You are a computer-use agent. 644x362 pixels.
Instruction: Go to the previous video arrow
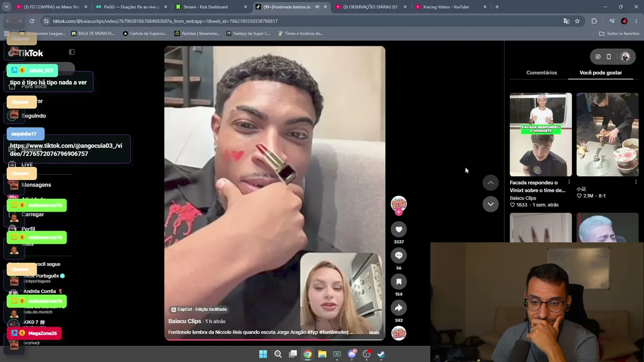[491, 183]
